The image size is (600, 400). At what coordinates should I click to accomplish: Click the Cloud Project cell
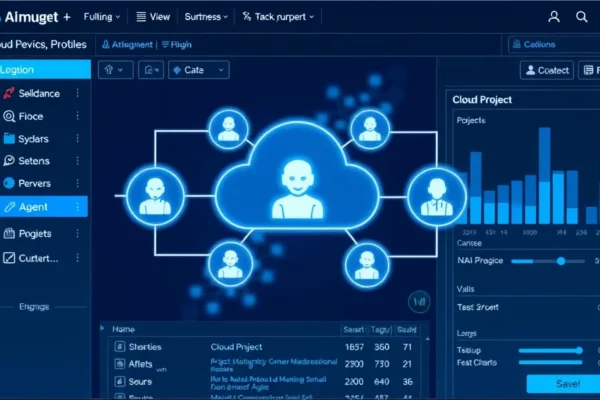pyautogui.click(x=236, y=347)
